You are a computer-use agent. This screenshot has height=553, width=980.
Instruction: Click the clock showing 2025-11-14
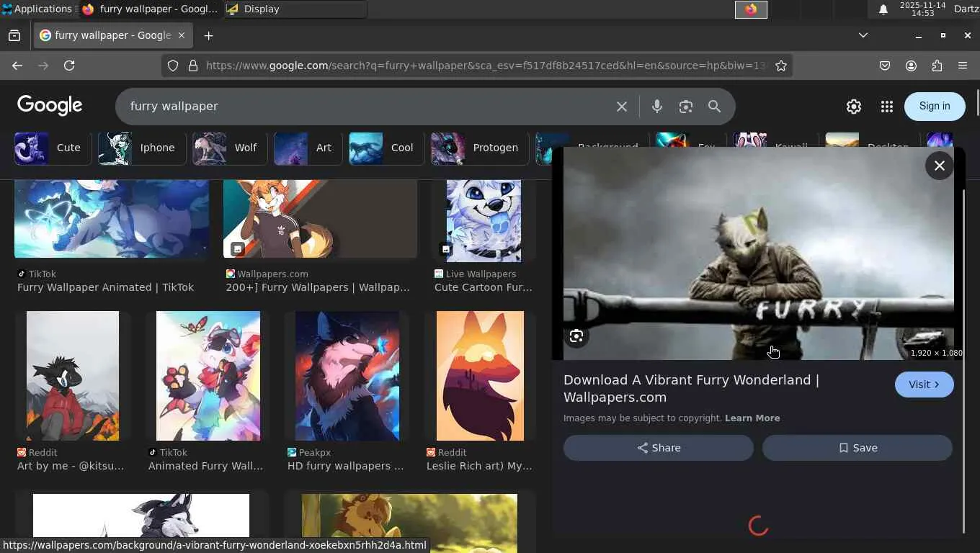(x=922, y=9)
